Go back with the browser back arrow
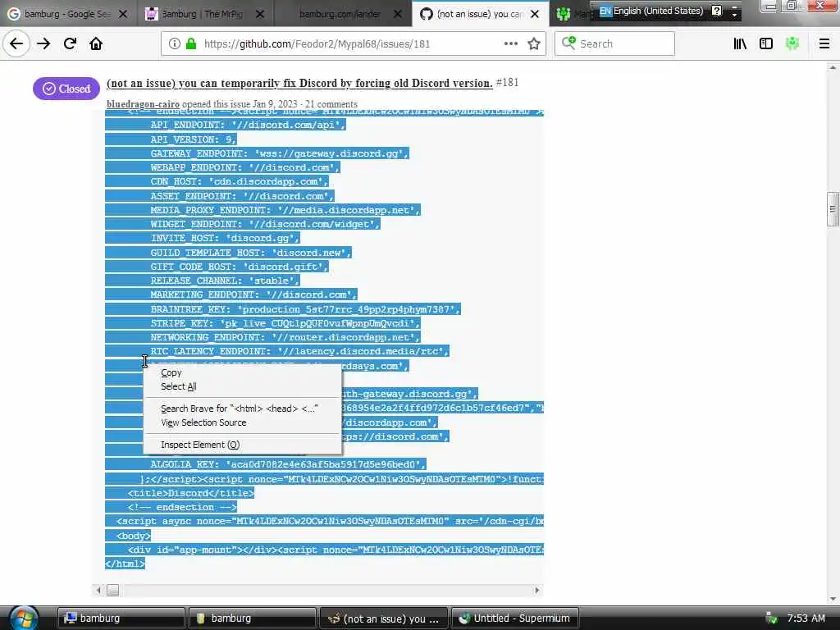This screenshot has height=630, width=840. (x=16, y=44)
